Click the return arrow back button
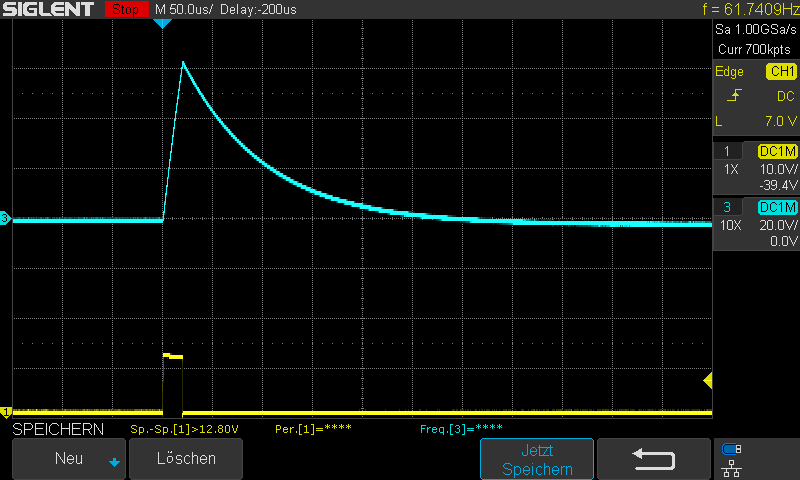This screenshot has height=480, width=800. coord(654,459)
